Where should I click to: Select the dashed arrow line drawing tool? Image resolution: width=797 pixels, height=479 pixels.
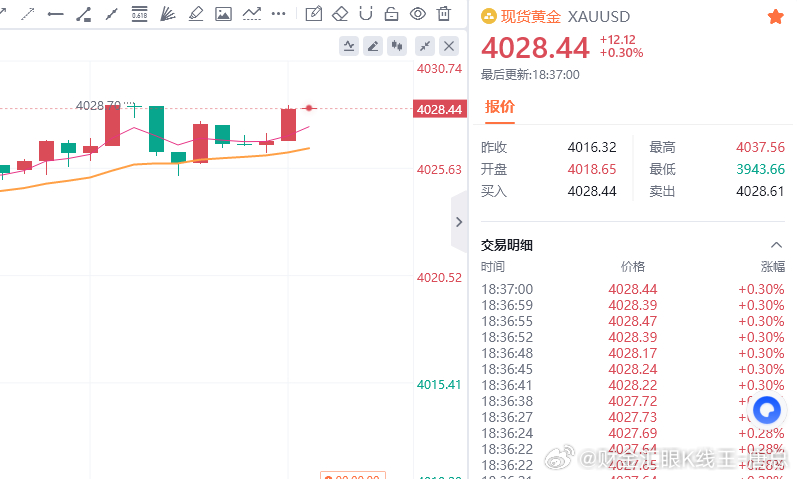(27, 14)
